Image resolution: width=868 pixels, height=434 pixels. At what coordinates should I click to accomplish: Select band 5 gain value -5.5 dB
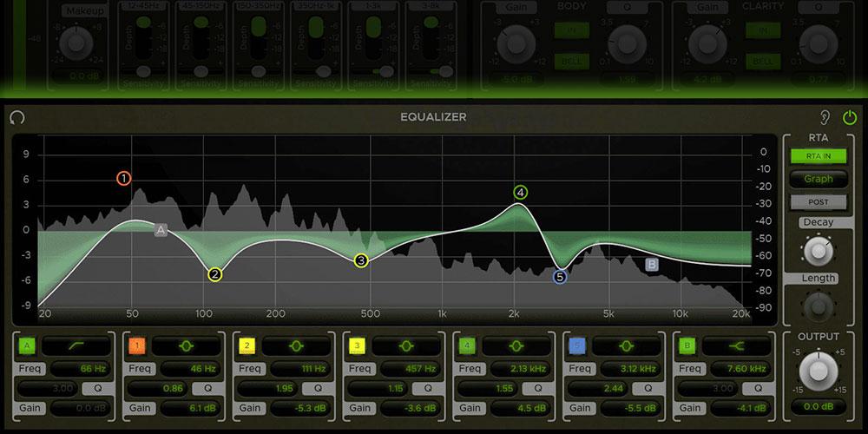pyautogui.click(x=631, y=409)
